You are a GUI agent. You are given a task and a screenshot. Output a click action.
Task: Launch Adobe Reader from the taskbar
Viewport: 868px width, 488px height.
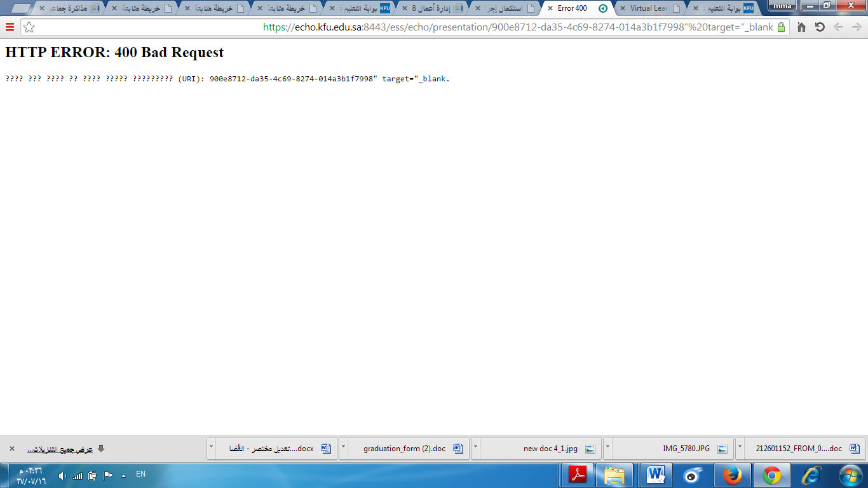(x=578, y=475)
